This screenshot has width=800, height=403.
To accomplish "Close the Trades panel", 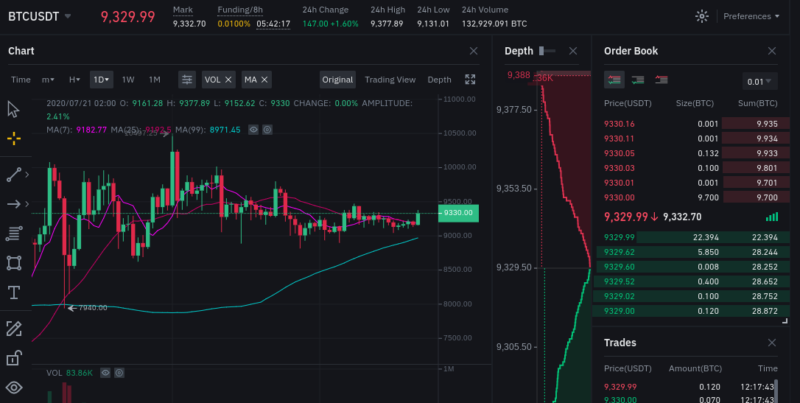I will [x=772, y=343].
